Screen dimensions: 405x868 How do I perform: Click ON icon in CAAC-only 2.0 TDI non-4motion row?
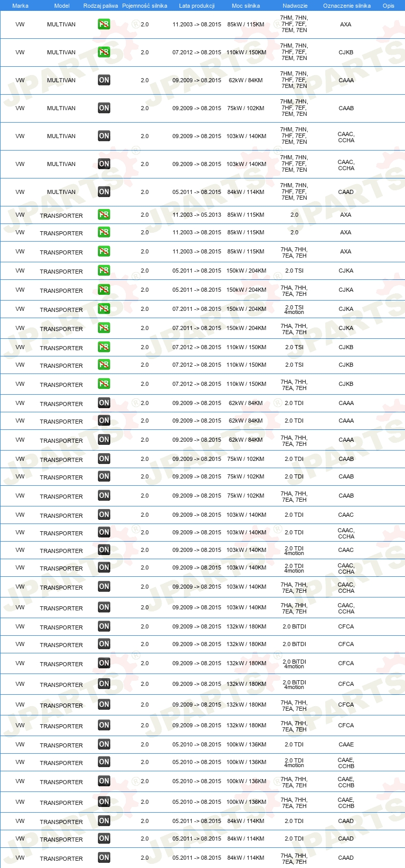pos(104,515)
